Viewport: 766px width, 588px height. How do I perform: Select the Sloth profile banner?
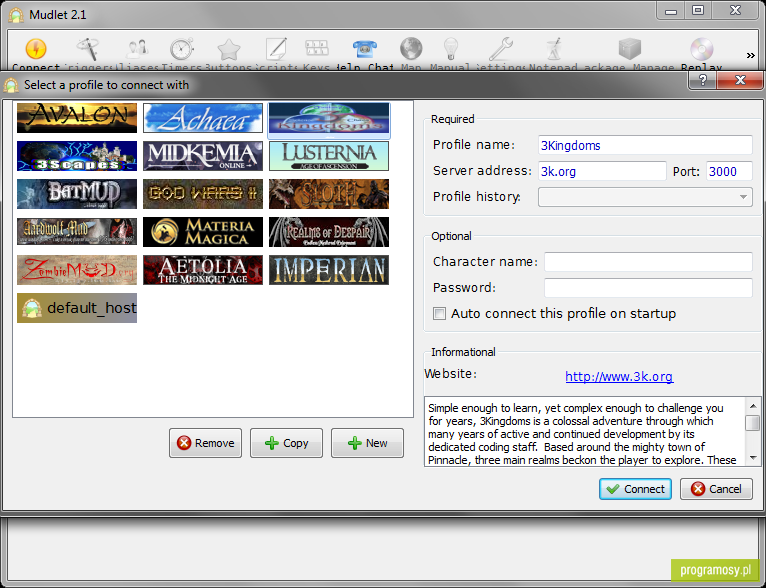click(x=329, y=194)
